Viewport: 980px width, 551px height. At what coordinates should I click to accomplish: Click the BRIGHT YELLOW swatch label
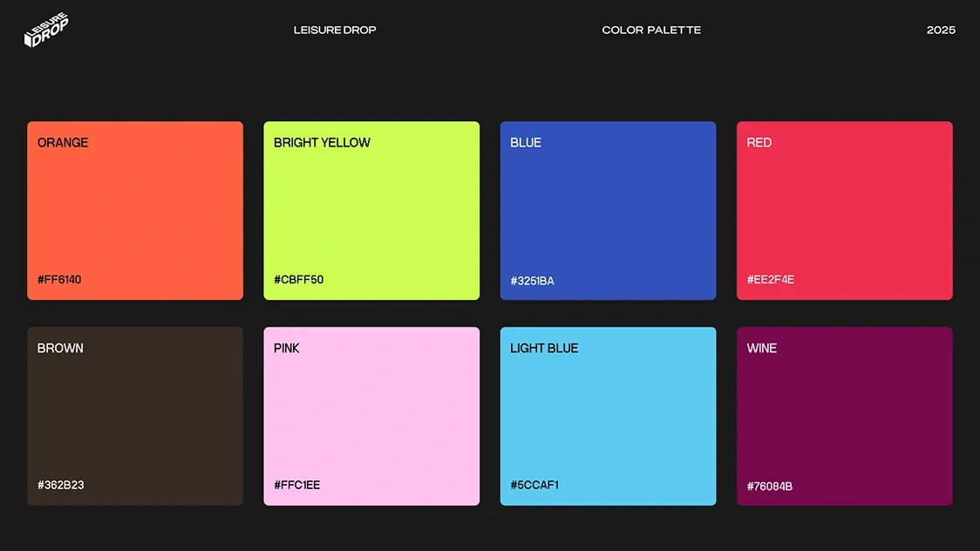(322, 142)
